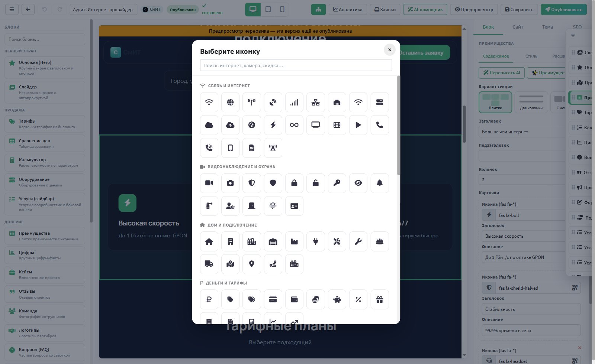Pick the infinity icon

point(294,125)
